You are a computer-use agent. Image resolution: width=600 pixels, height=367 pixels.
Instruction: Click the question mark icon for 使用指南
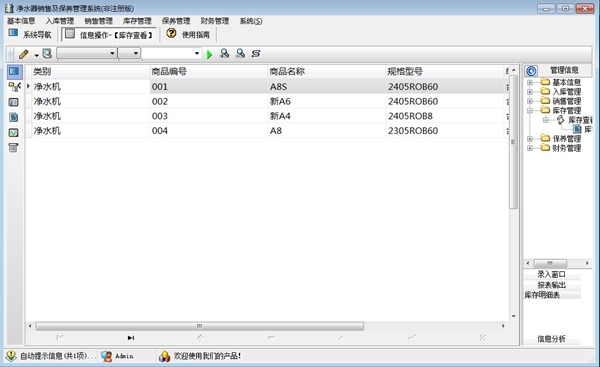tap(171, 34)
